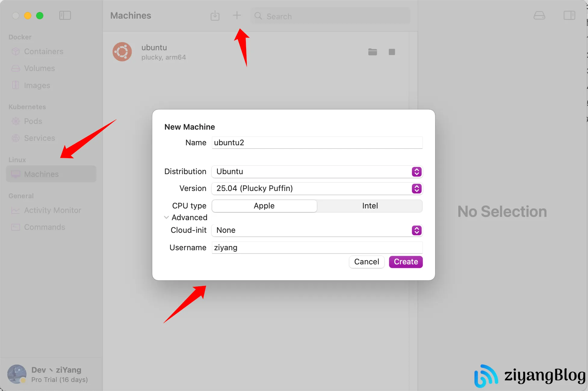Toggle the sidebar with the toolbar icon
Viewport: 588px width, 391px height.
pos(65,15)
